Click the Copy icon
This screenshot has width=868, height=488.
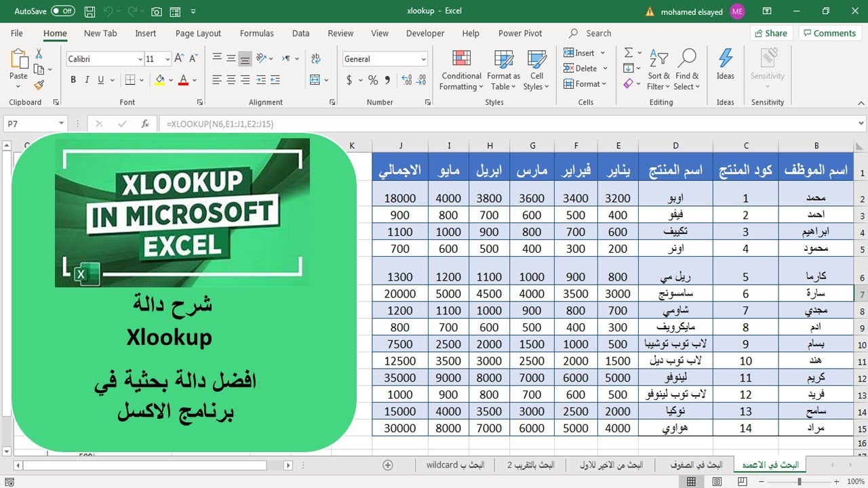click(39, 69)
